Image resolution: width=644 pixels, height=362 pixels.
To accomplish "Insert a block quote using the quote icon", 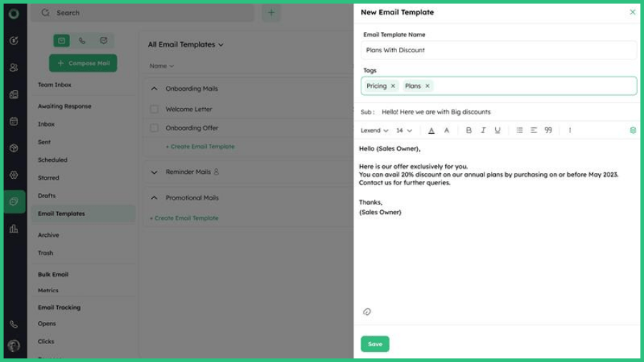I will click(548, 130).
